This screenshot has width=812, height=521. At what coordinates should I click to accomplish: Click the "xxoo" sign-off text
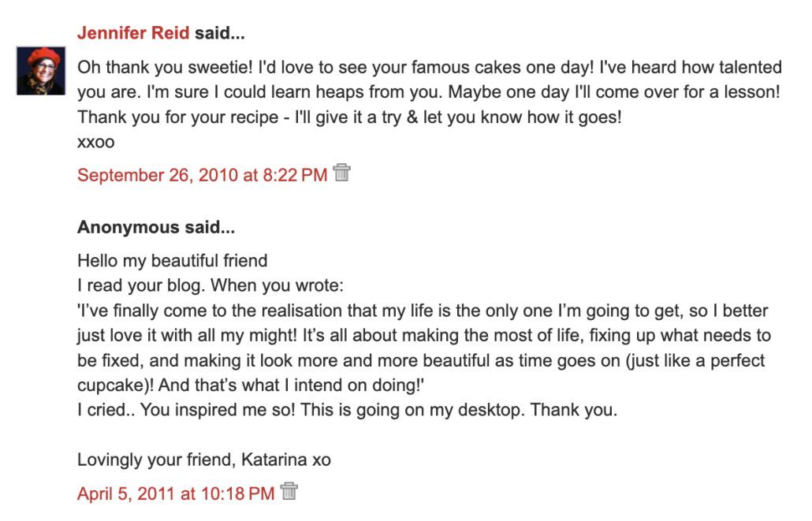coord(96,143)
